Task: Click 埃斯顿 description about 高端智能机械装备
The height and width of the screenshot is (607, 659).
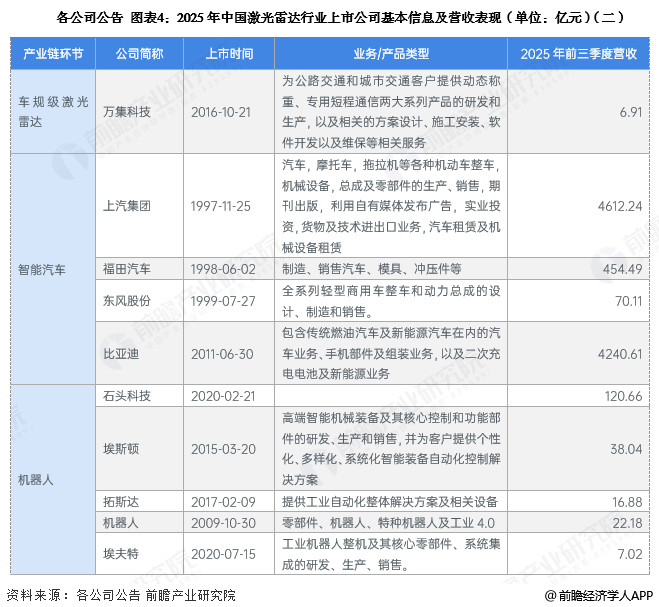Action: pyautogui.click(x=391, y=449)
